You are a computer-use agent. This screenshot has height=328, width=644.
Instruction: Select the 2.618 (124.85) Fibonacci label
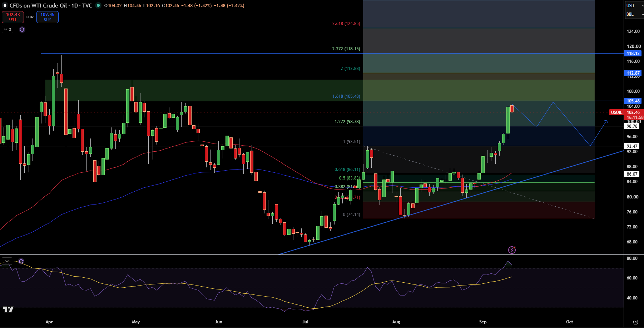click(346, 24)
